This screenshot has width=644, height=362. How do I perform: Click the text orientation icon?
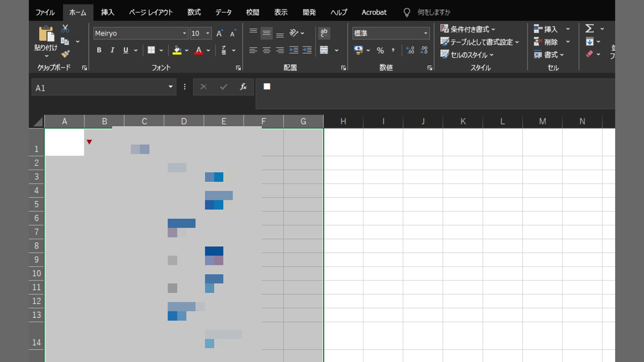point(294,33)
